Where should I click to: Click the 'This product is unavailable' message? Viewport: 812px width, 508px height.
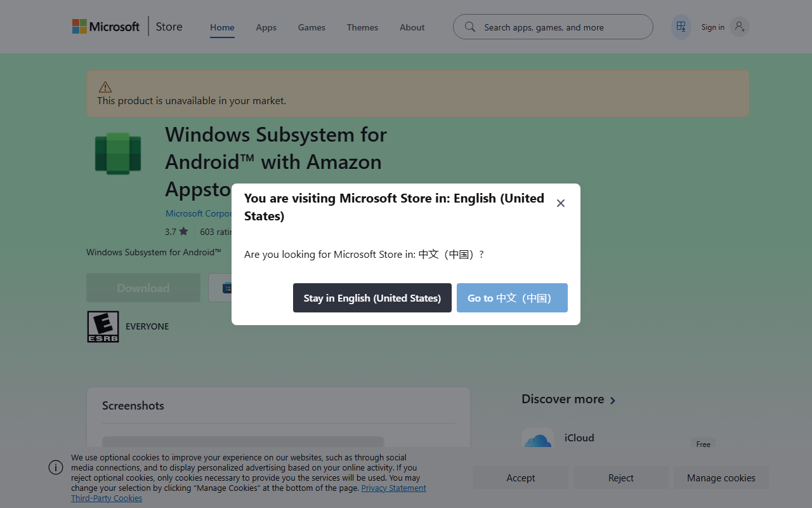[192, 100]
